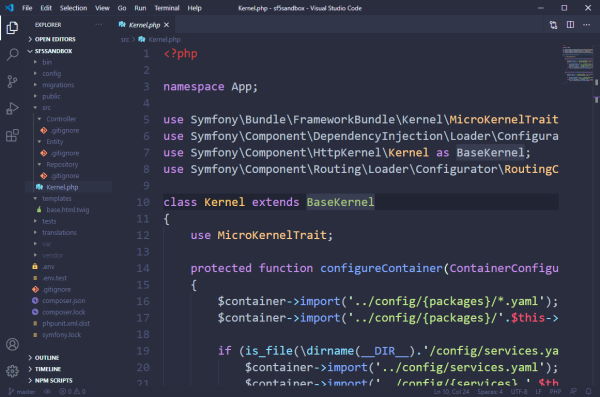Expand the migrations folder
600x397 pixels.
pyautogui.click(x=58, y=85)
